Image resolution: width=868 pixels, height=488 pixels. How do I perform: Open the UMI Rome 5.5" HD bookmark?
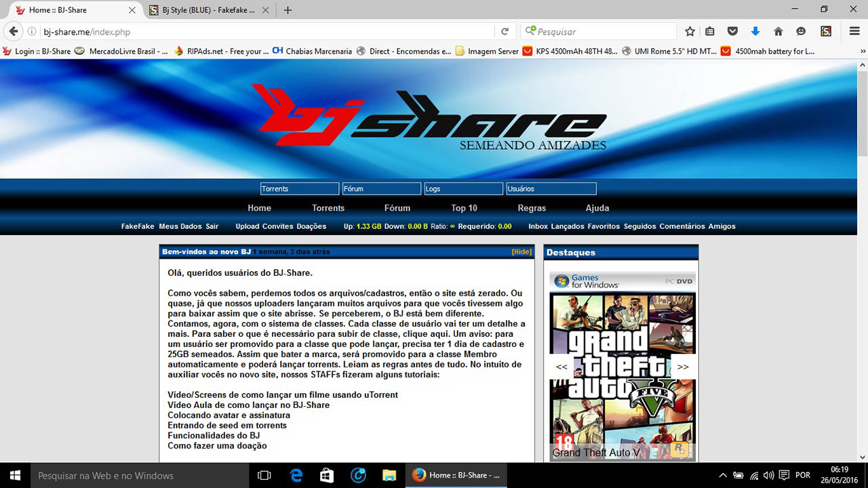(x=669, y=51)
